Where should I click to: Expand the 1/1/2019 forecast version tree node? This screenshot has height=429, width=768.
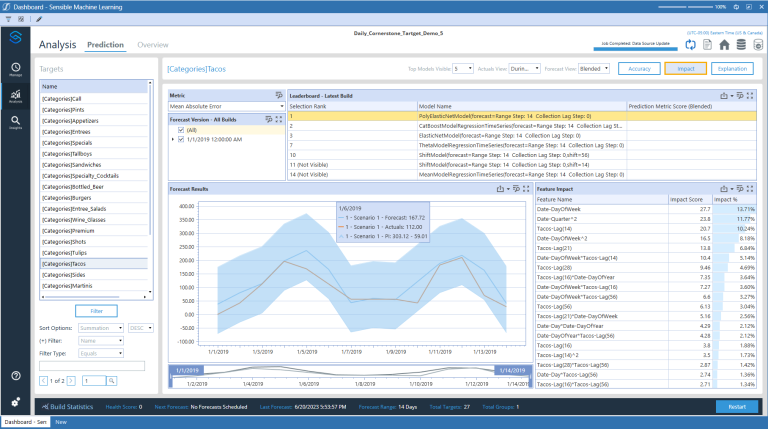click(x=174, y=139)
